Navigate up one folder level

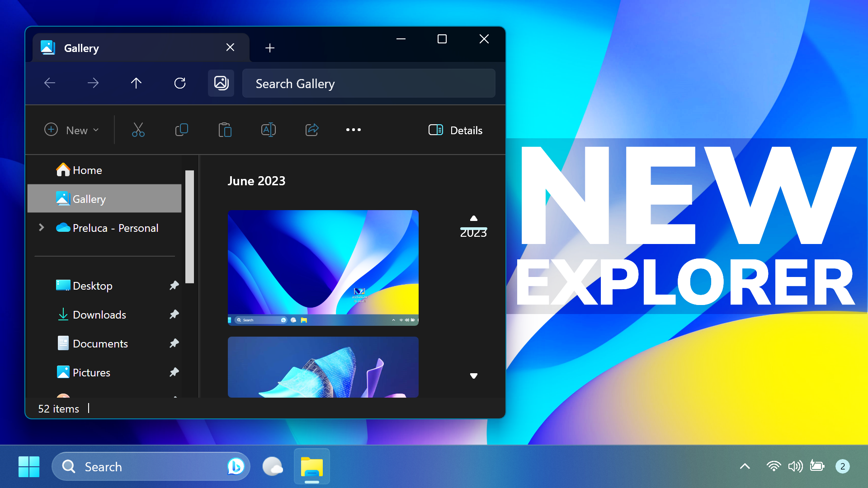pyautogui.click(x=136, y=83)
